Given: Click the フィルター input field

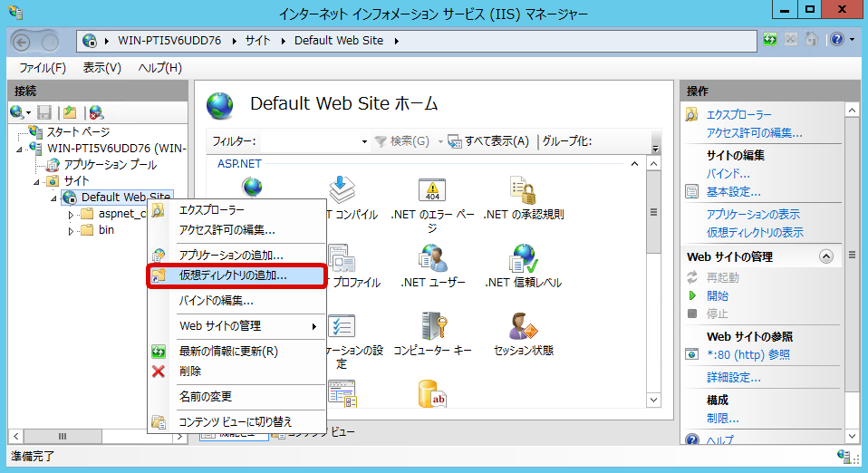Looking at the screenshot, I should [x=313, y=141].
